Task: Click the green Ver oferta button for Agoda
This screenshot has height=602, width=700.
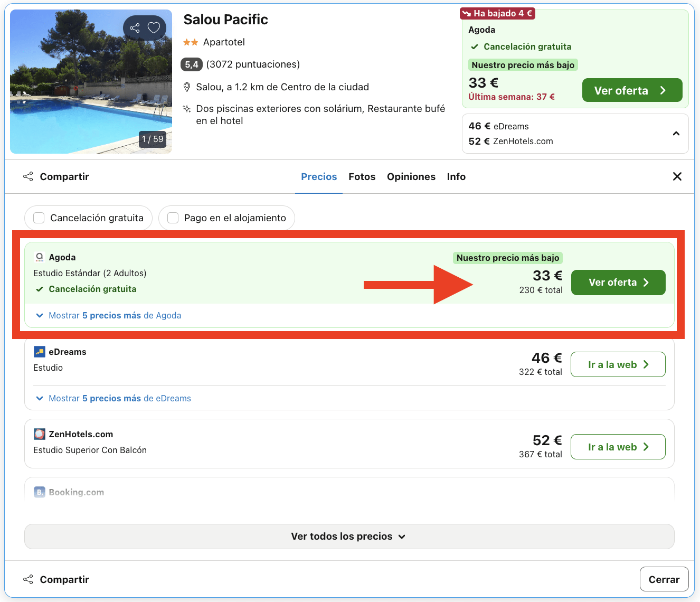Action: (618, 283)
